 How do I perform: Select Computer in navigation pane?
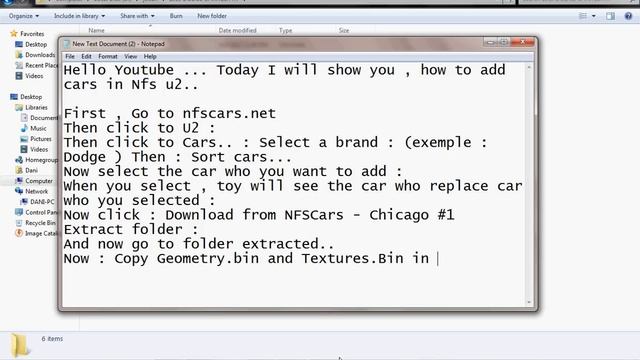[39, 181]
